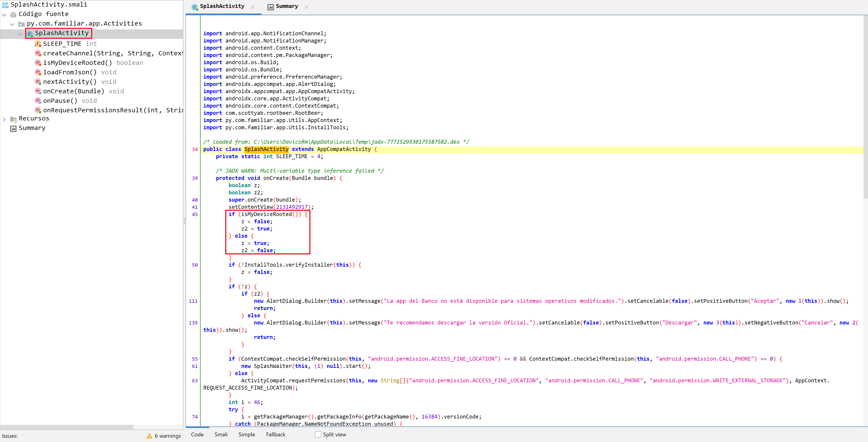Expand the Recursos node
The width and height of the screenshot is (868, 442).
(x=4, y=119)
